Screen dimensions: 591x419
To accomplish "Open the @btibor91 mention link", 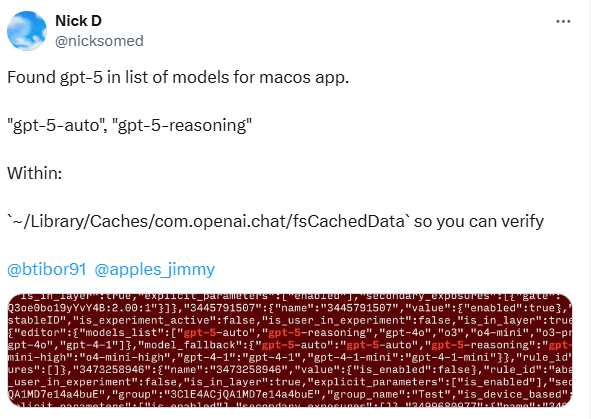I will [47, 269].
